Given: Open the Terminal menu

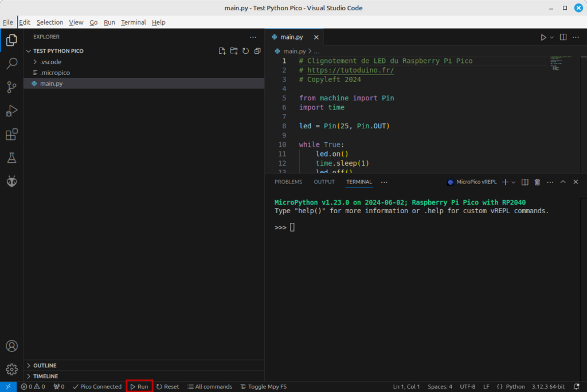Looking at the screenshot, I should point(133,22).
